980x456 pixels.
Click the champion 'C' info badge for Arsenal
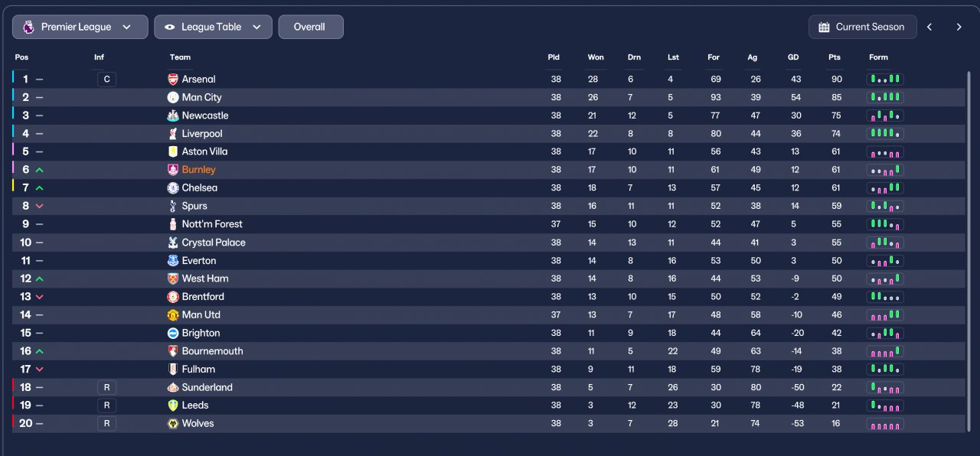point(106,79)
